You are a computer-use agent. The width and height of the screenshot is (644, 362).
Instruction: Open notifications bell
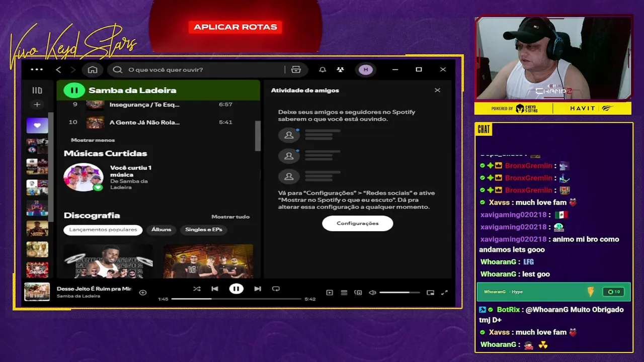(x=323, y=69)
